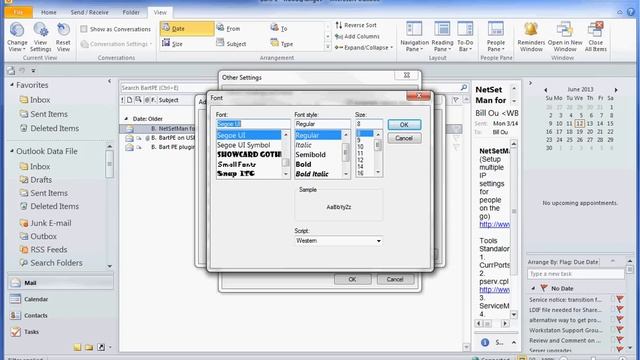Screen dimensions: 640x360
Task: Click Reset View icon
Action: (63, 30)
